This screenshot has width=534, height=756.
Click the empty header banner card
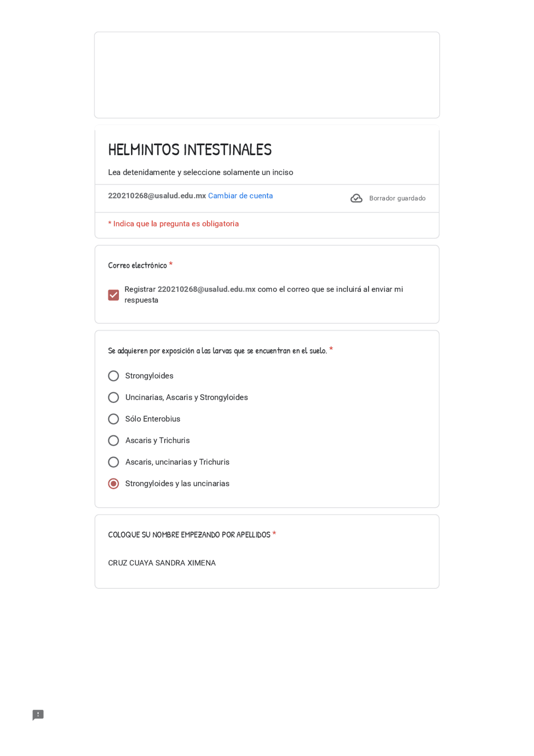click(267, 75)
